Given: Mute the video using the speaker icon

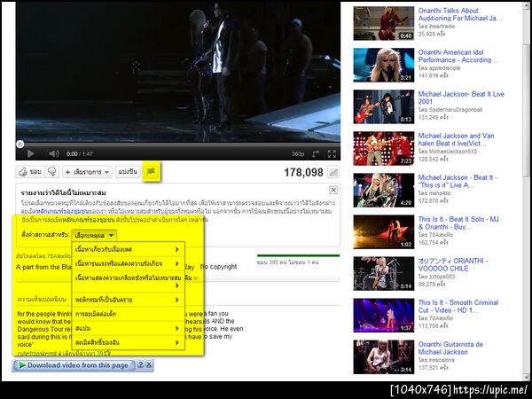Looking at the screenshot, I should (53, 154).
